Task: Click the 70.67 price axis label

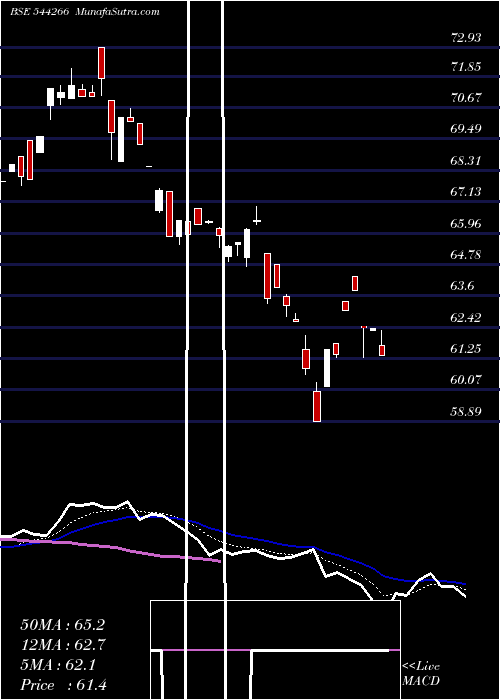Action: click(x=467, y=97)
